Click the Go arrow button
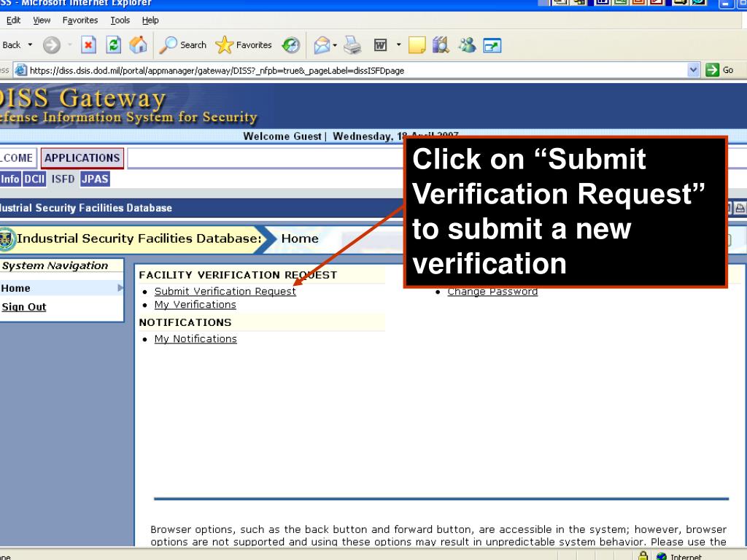The height and width of the screenshot is (560, 747). click(719, 70)
